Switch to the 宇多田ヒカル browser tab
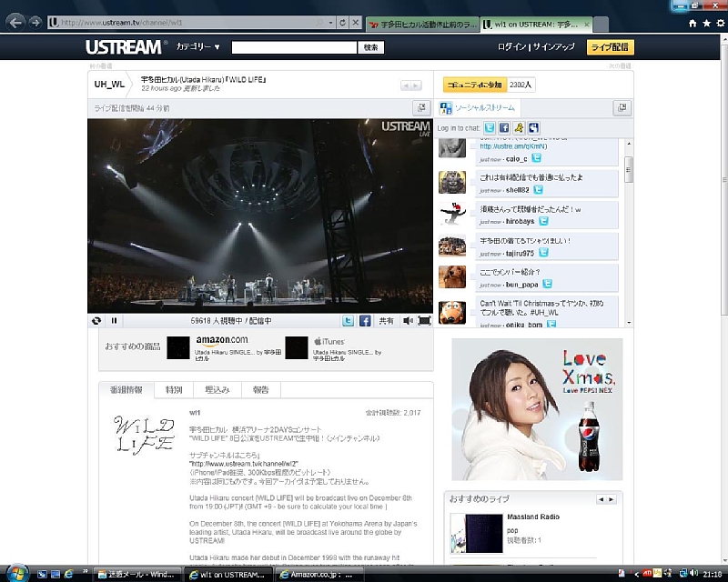 click(x=423, y=25)
